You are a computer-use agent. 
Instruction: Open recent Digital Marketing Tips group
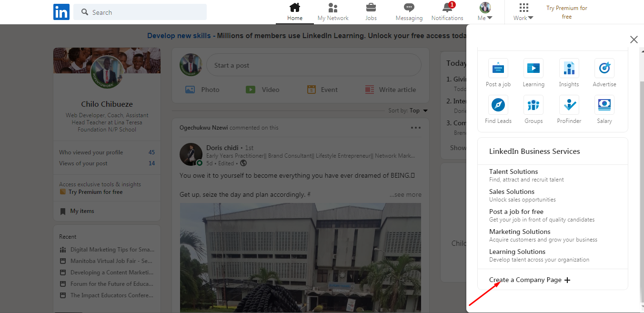point(107,250)
